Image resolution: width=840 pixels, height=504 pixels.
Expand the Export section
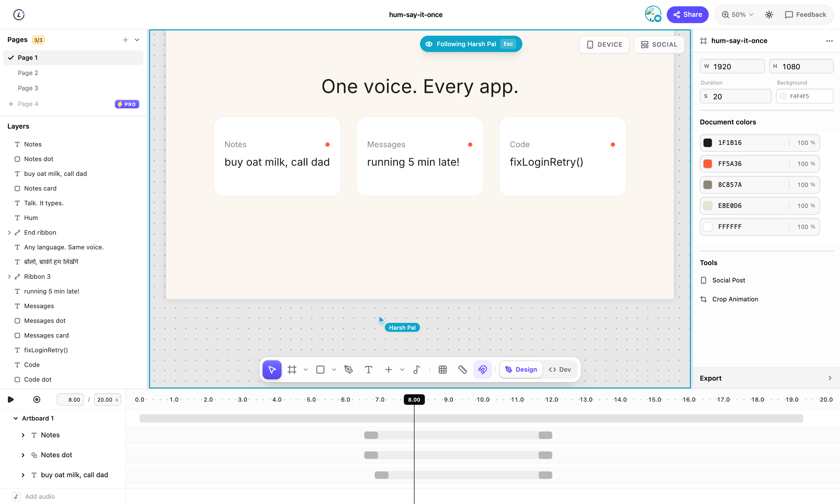766,378
